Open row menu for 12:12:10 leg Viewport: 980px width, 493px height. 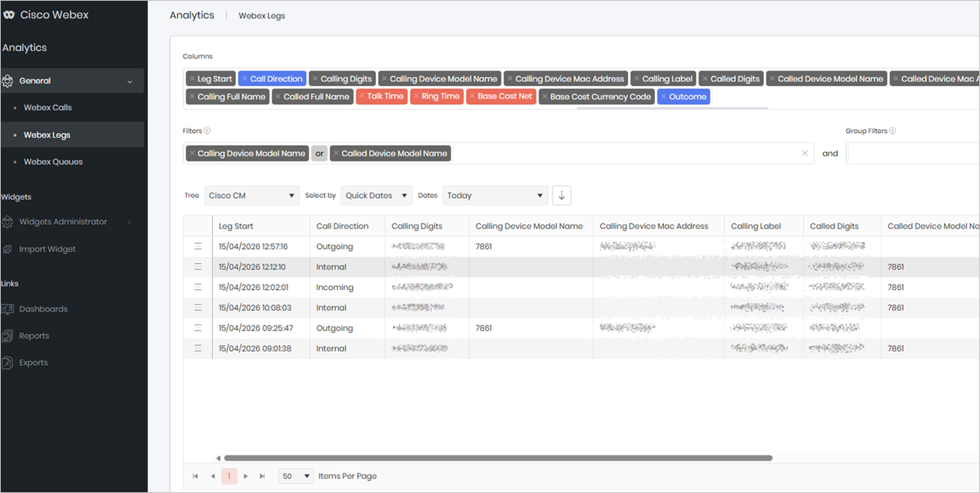coord(198,267)
